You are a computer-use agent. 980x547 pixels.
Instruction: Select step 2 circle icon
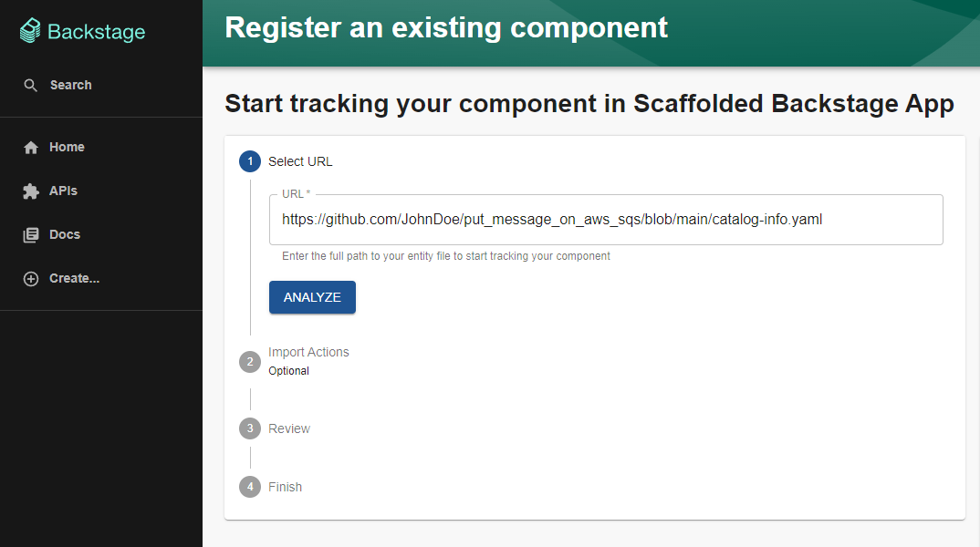pyautogui.click(x=250, y=361)
